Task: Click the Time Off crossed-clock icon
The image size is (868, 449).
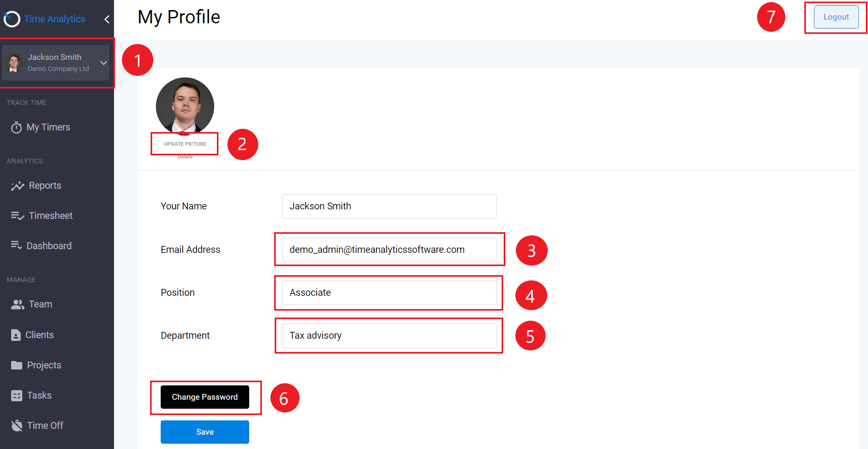Action: (16, 426)
